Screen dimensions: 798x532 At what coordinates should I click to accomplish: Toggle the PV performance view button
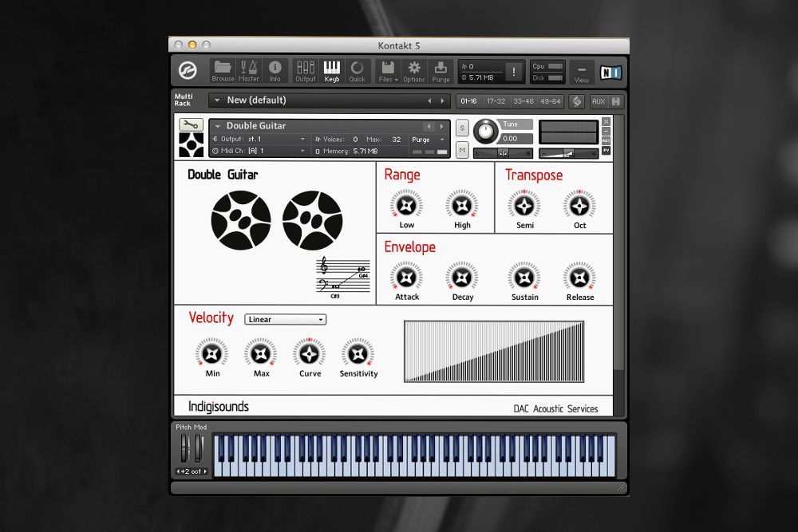(x=606, y=151)
